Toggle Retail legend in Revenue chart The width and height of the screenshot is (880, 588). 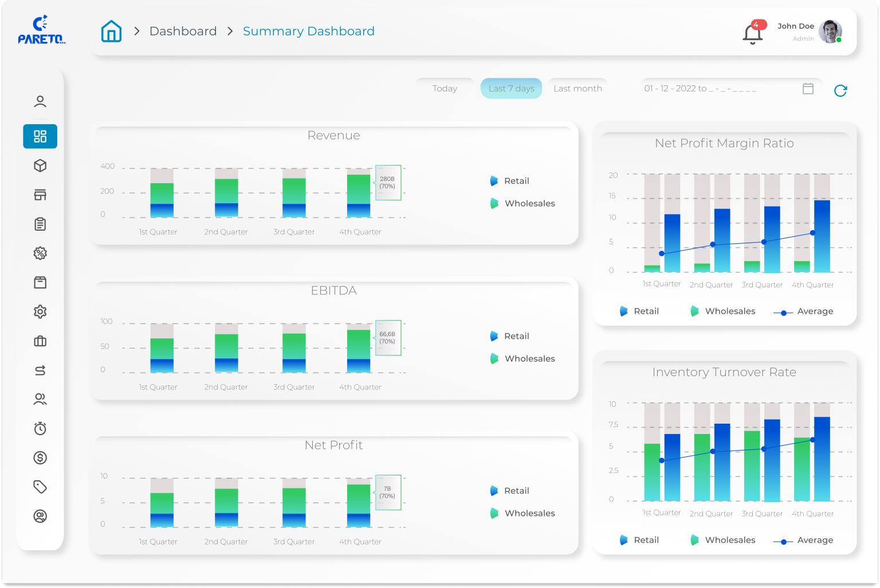click(510, 181)
